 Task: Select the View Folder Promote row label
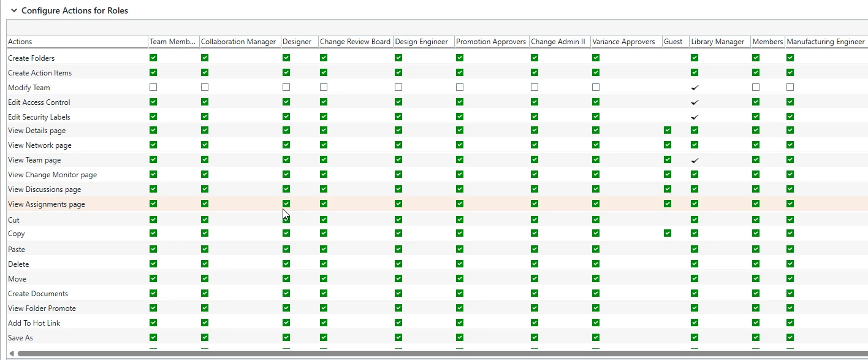tap(42, 308)
